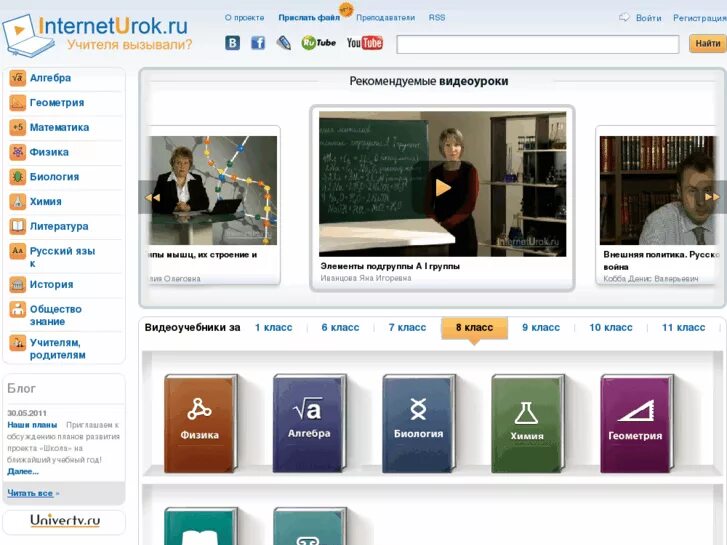Click the Далее... blog link
Screen dimensions: 727x545
pos(23,472)
